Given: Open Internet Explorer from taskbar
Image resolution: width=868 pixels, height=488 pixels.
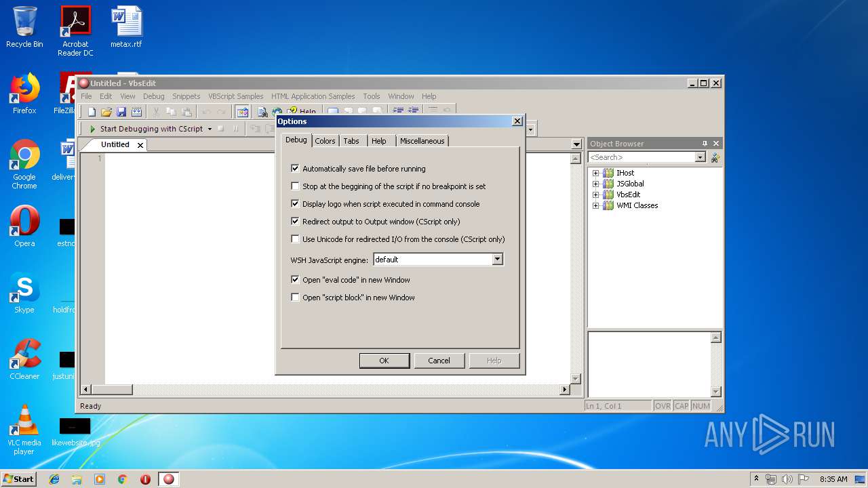Looking at the screenshot, I should pyautogui.click(x=54, y=479).
